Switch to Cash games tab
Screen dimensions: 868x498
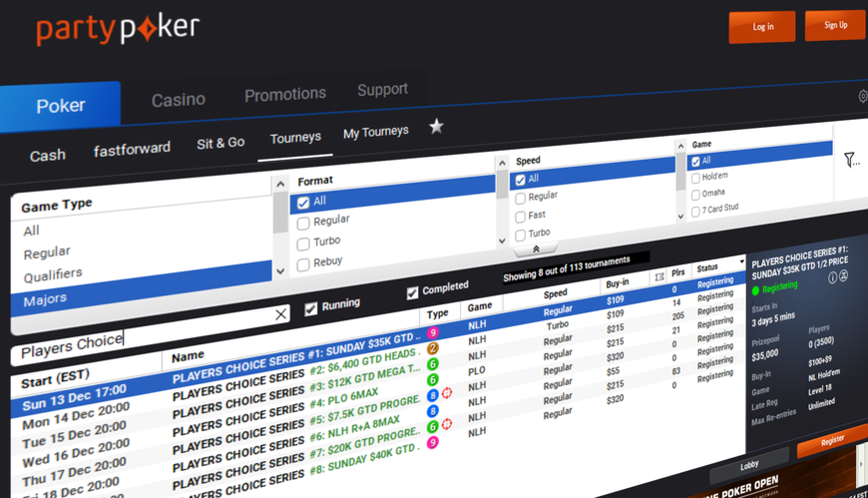coord(48,156)
